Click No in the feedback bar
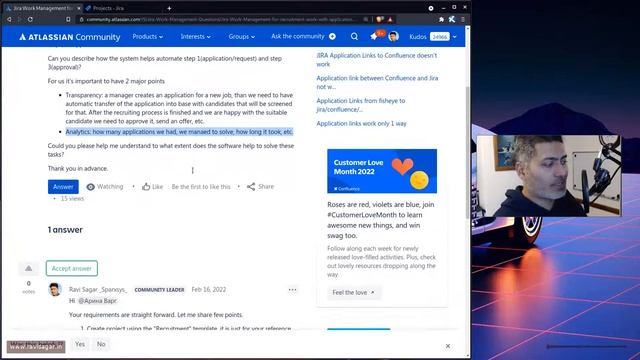This screenshot has height=360, width=640. [x=101, y=344]
